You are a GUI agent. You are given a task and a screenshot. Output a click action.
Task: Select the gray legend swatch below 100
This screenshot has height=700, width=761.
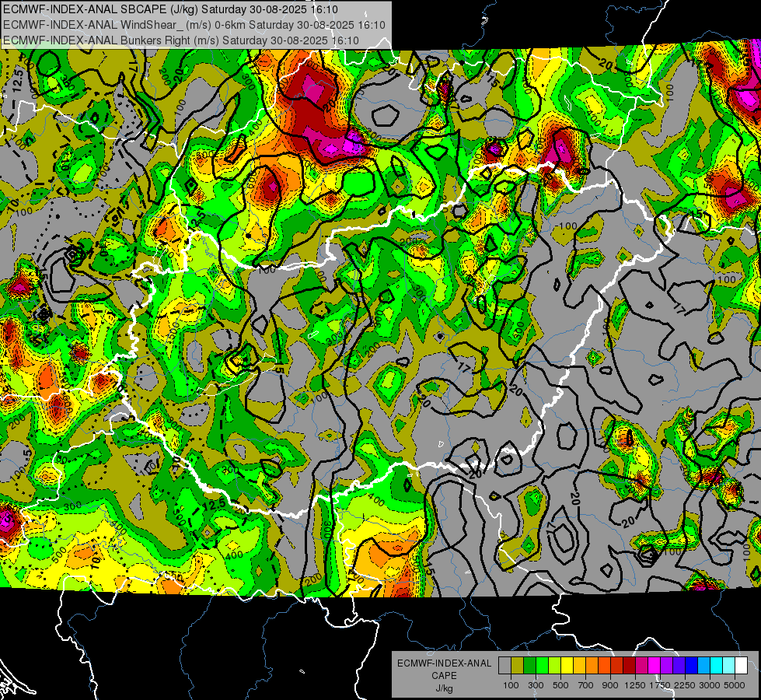(x=504, y=665)
